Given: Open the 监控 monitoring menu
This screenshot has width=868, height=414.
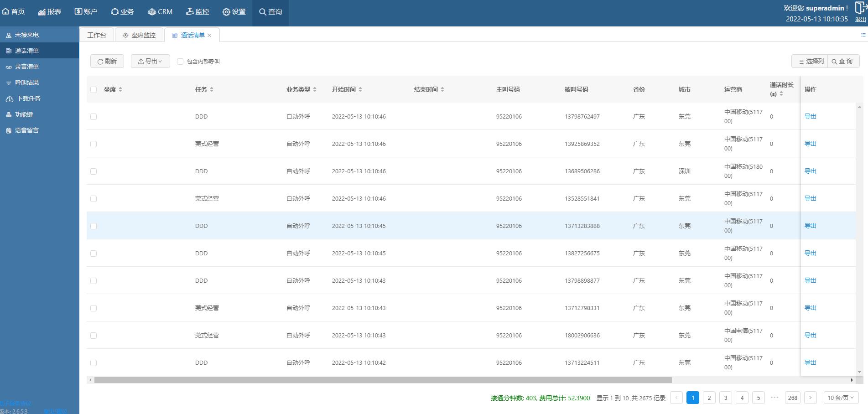Looking at the screenshot, I should [198, 12].
